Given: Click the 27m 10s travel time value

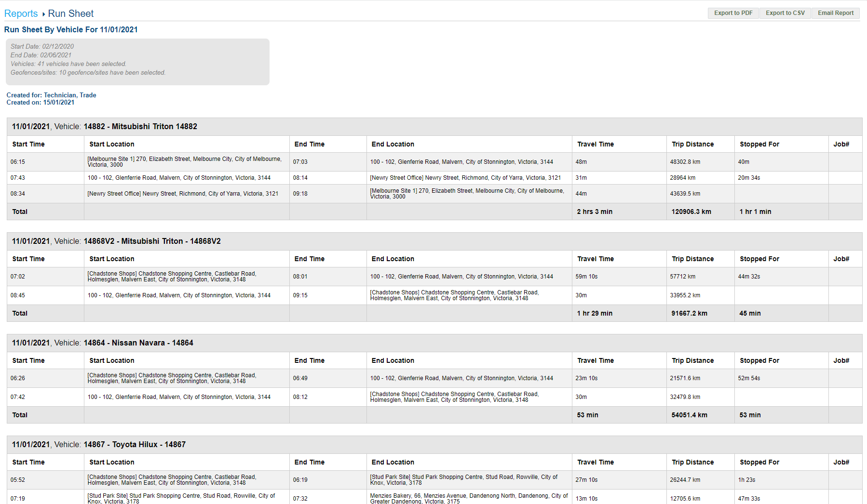Looking at the screenshot, I should [586, 480].
